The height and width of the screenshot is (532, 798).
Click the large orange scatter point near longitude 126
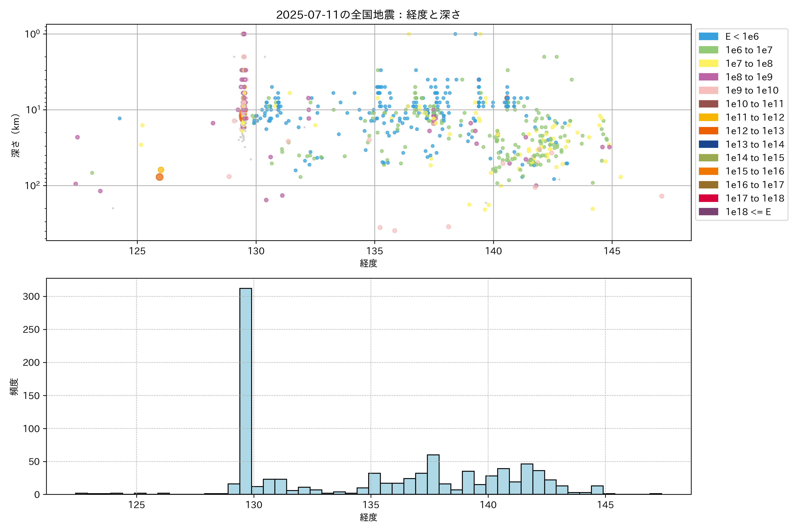point(159,177)
